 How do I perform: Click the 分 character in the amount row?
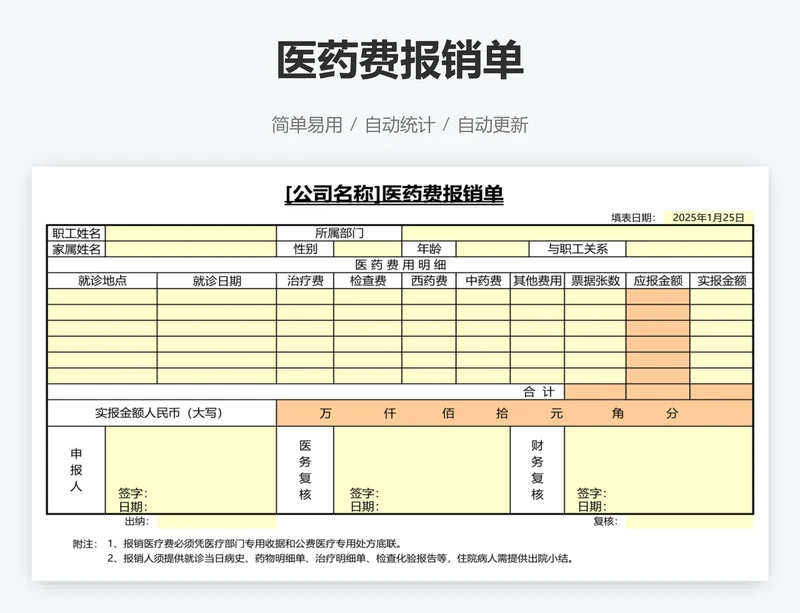point(672,413)
